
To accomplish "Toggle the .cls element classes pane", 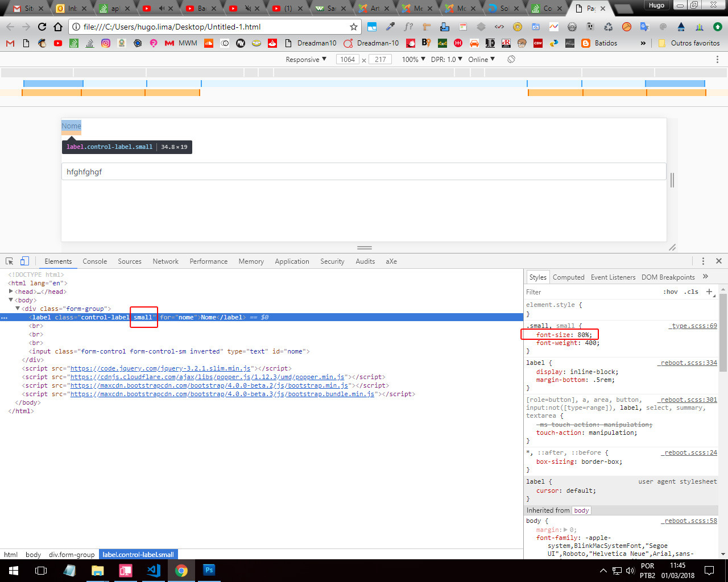I will 692,292.
